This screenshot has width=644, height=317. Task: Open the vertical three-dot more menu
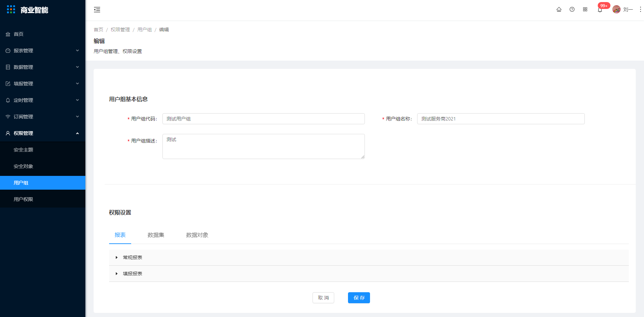640,10
